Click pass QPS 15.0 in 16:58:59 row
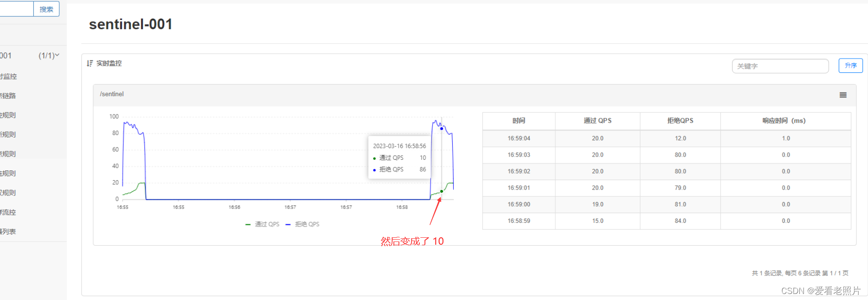Screen dimensions: 868x300 [598, 221]
